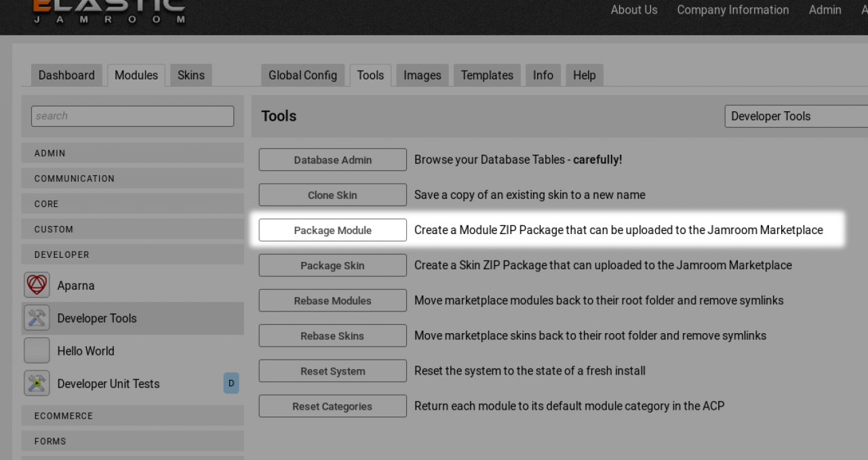868x460 pixels.
Task: Open the Developer Tools module dropdown
Action: [795, 116]
